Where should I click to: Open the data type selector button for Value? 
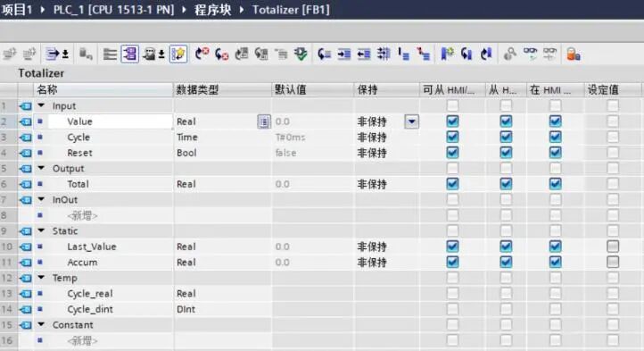[264, 121]
